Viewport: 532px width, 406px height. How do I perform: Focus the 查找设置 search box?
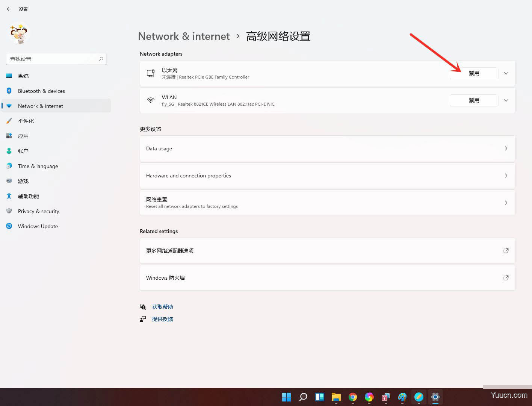[x=56, y=59]
